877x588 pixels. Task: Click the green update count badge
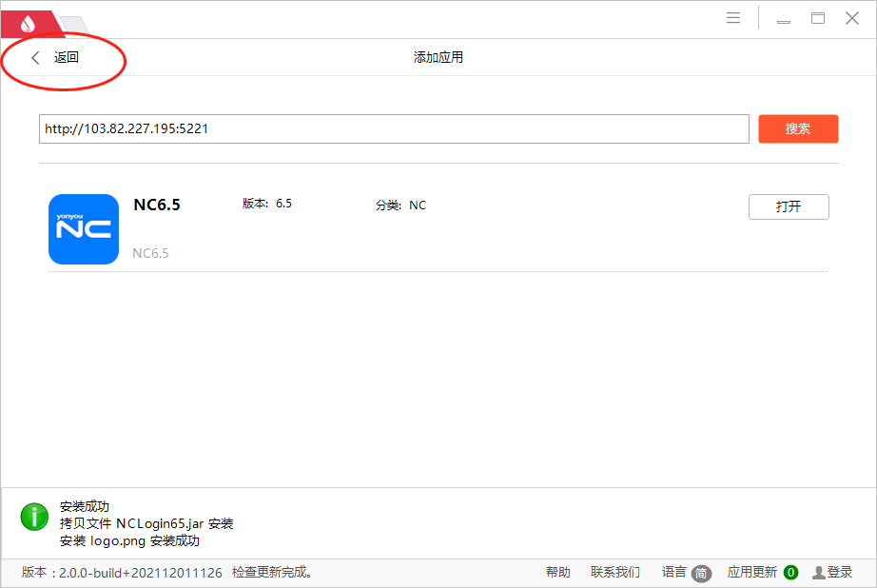tap(790, 573)
